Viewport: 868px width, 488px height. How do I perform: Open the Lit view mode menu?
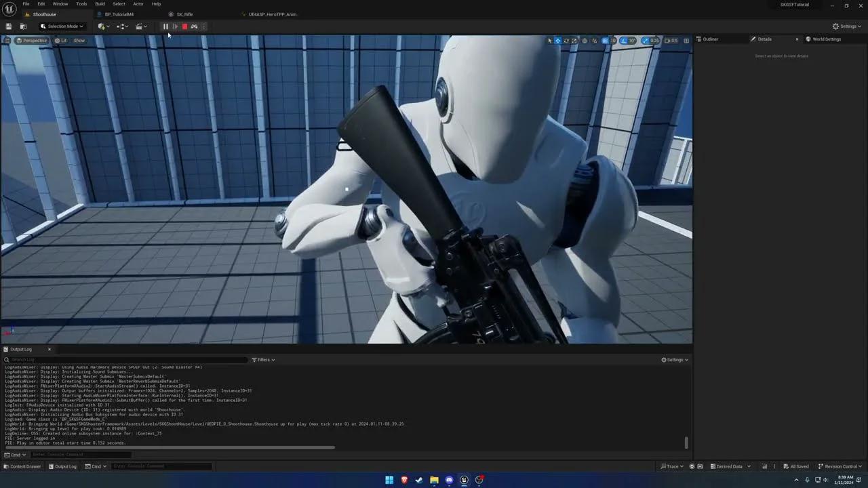[x=61, y=41]
